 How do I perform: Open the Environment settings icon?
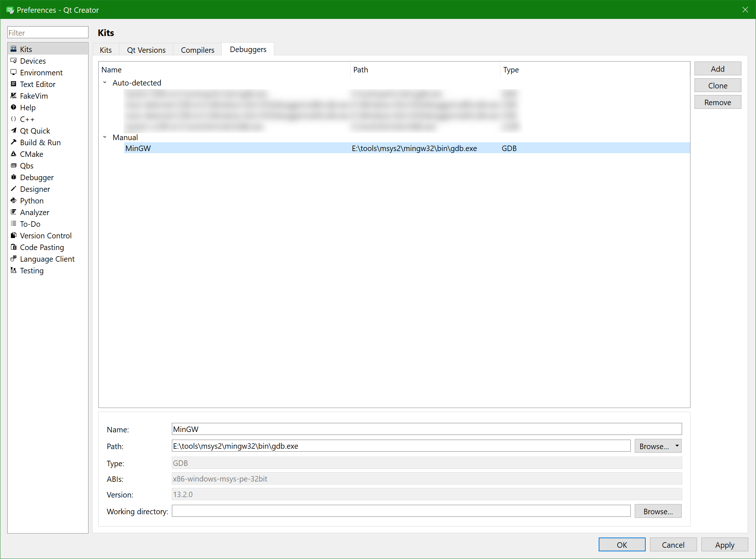[x=13, y=72]
